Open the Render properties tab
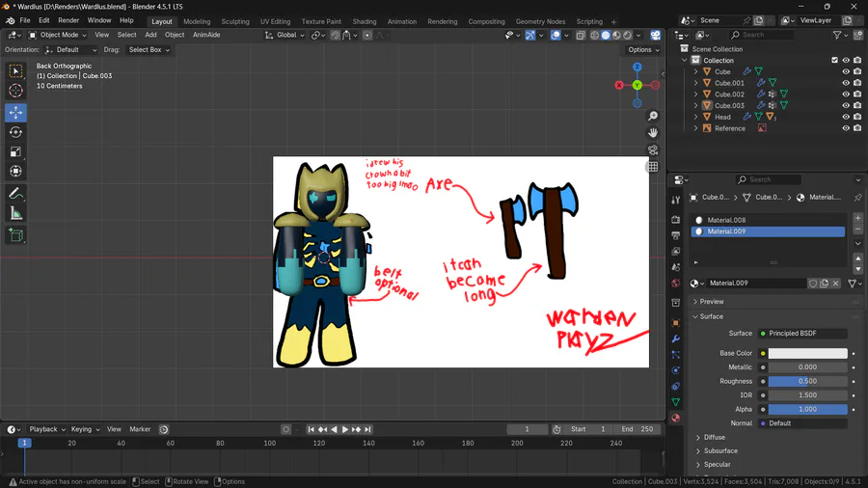 point(675,220)
